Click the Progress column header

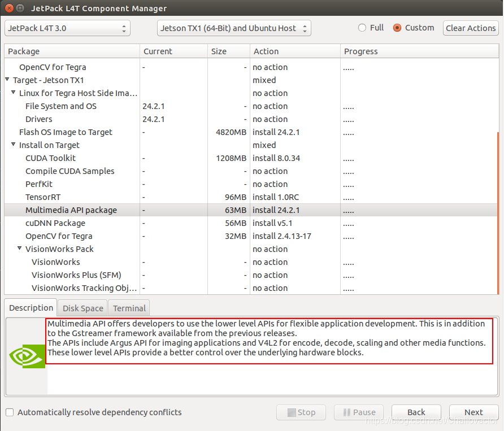tap(419, 51)
